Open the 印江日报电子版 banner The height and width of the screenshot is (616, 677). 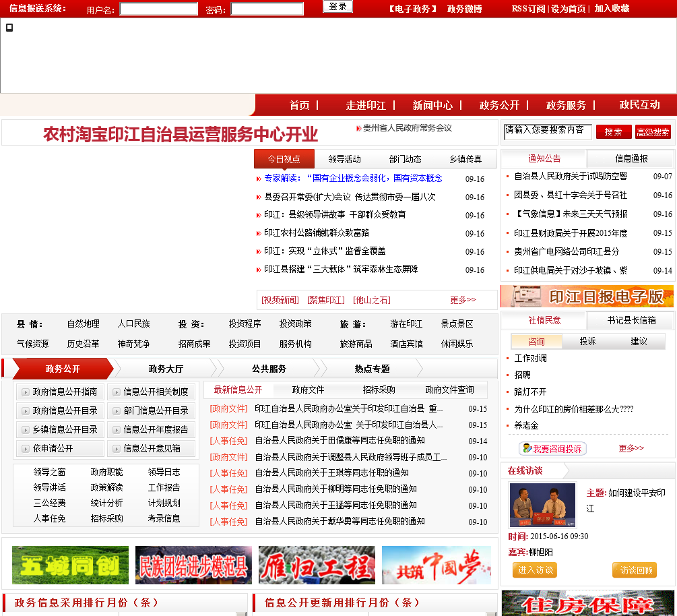point(587,296)
